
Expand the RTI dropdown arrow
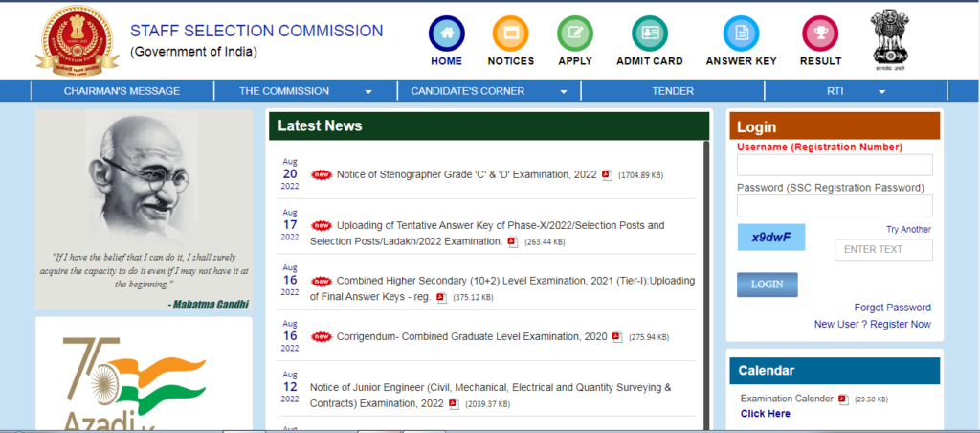point(881,92)
